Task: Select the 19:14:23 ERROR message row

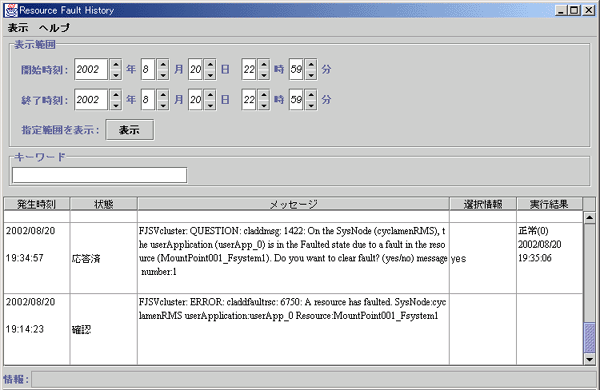Action: coord(293,329)
